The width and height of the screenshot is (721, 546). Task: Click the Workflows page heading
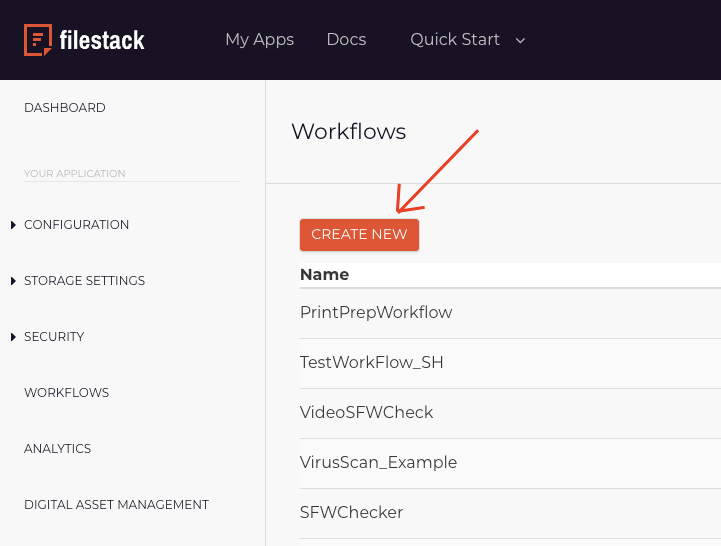pyautogui.click(x=349, y=132)
